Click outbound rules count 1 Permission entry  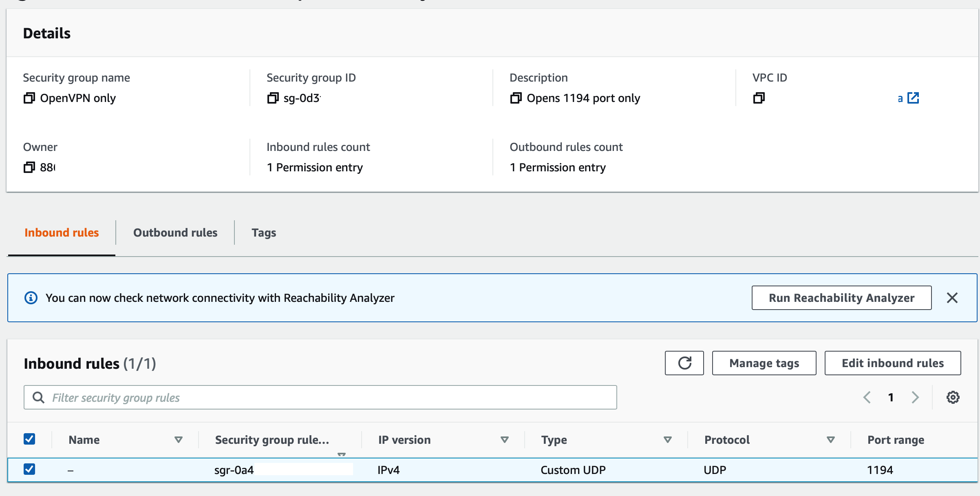pyautogui.click(x=557, y=167)
